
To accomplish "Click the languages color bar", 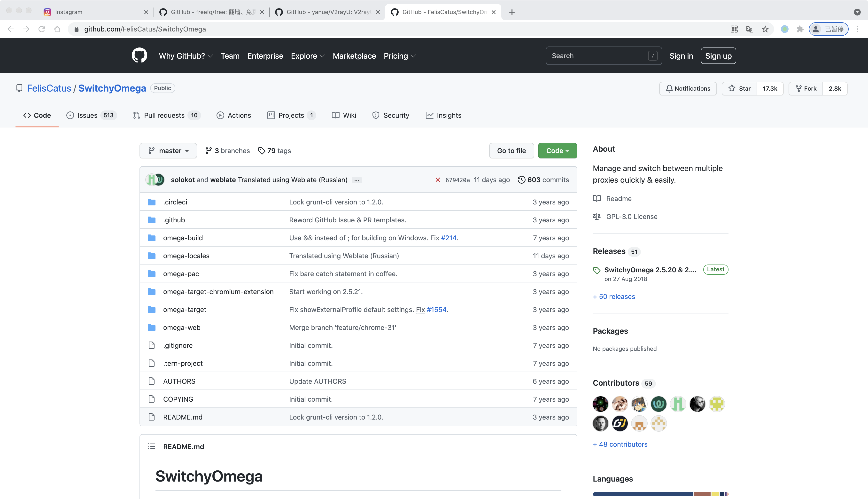I will [x=660, y=494].
